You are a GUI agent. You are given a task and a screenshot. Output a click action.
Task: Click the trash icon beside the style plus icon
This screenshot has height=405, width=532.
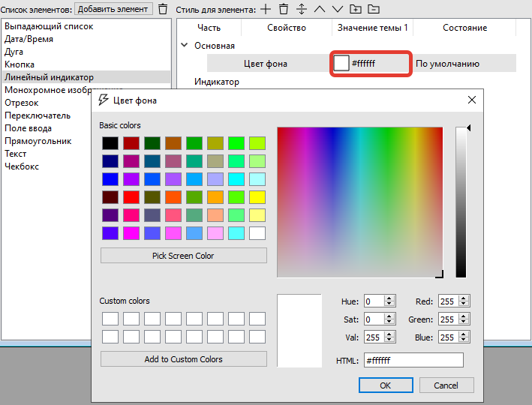[283, 9]
